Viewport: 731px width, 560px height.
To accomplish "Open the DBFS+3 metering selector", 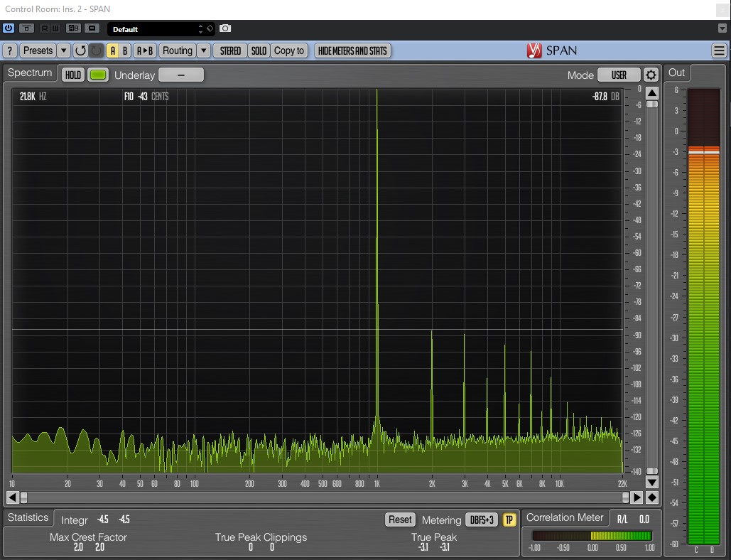I will 482,519.
